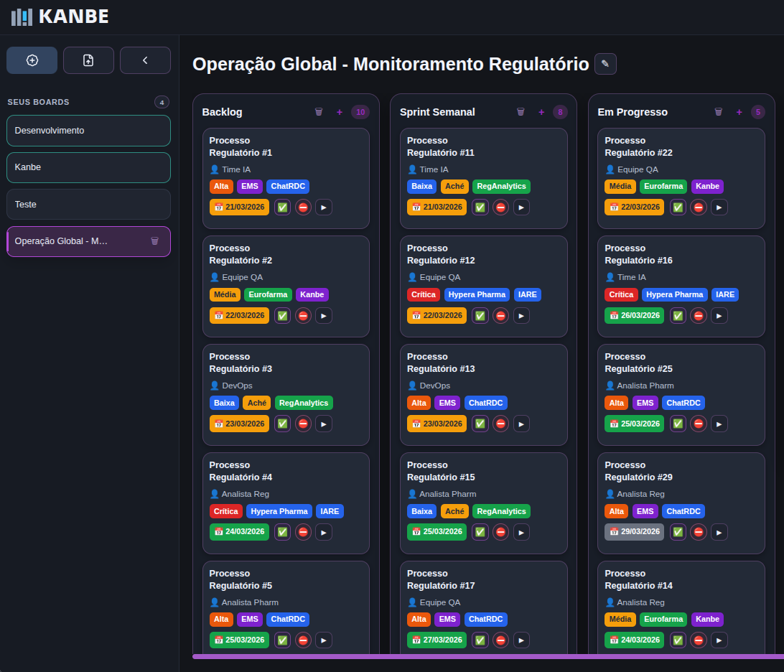Toggle completion checkmark on Processo Regulatório #16
Screen dimensions: 784x672
click(x=677, y=315)
